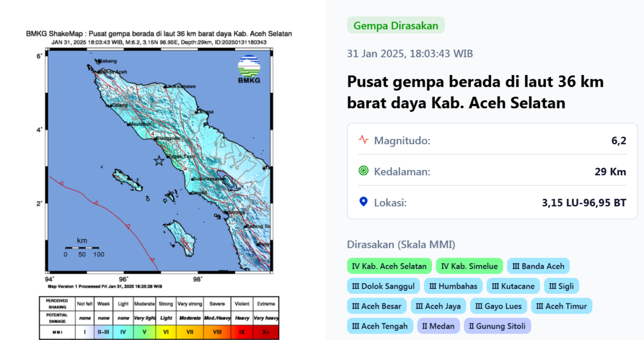
Task: Click the magnitude pulse icon
Action: (x=363, y=141)
